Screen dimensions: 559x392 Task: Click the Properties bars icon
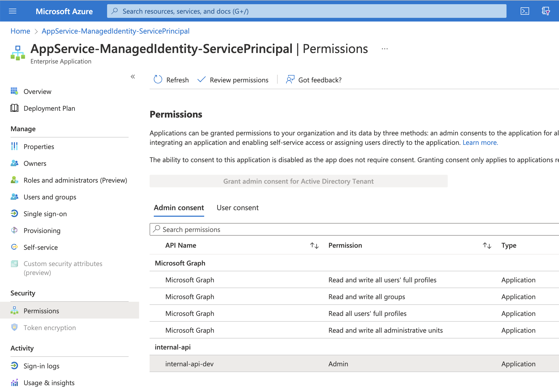[14, 146]
